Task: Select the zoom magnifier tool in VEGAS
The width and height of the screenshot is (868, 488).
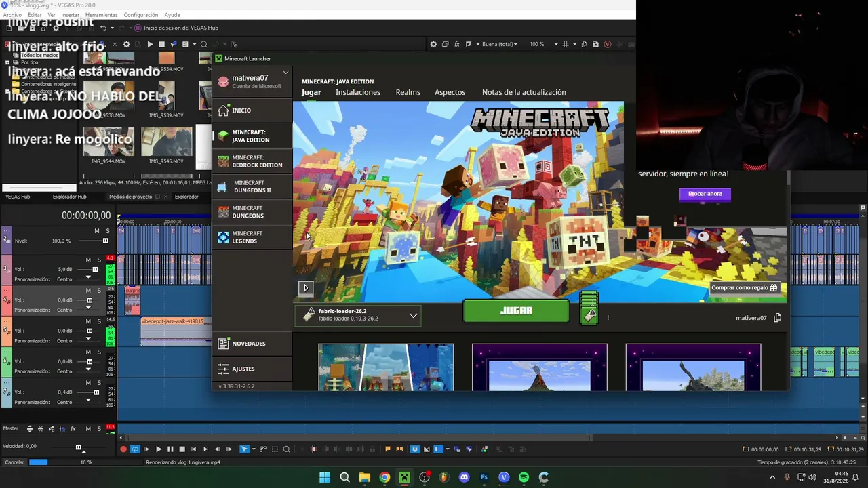Action: [287, 449]
